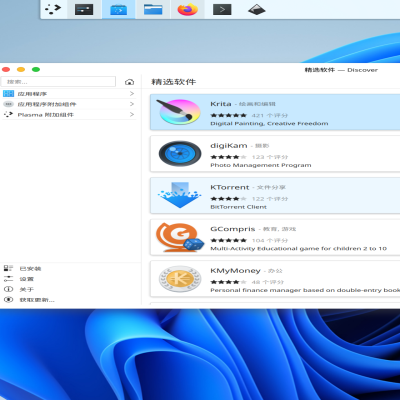Open the KDE Plasma application launcher
Viewport: 400px width, 400px height.
[53, 9]
